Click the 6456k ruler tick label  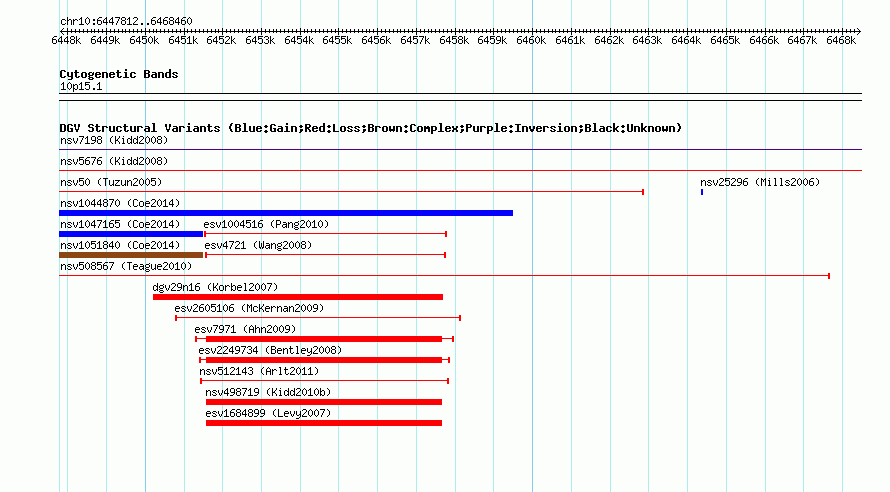[376, 40]
